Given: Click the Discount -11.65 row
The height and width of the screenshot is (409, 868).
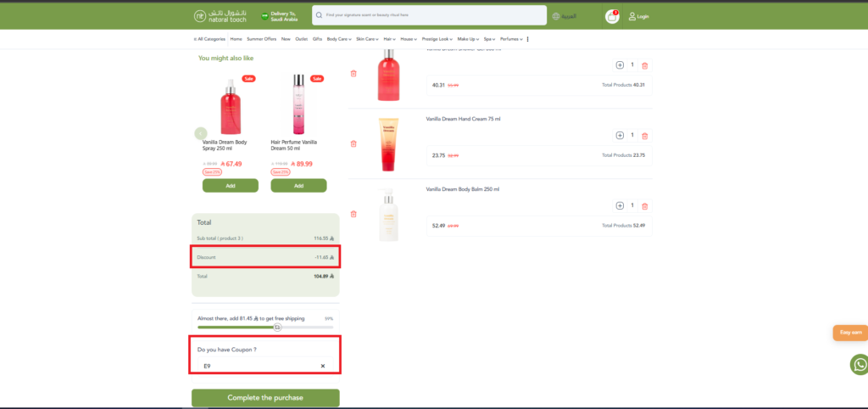Looking at the screenshot, I should tap(265, 257).
